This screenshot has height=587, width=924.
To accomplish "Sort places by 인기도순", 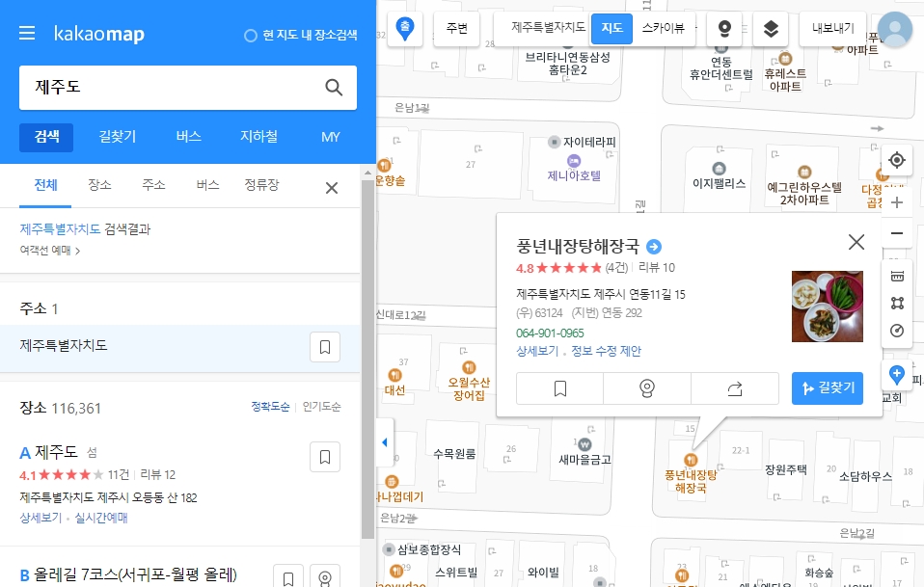I will pos(321,406).
